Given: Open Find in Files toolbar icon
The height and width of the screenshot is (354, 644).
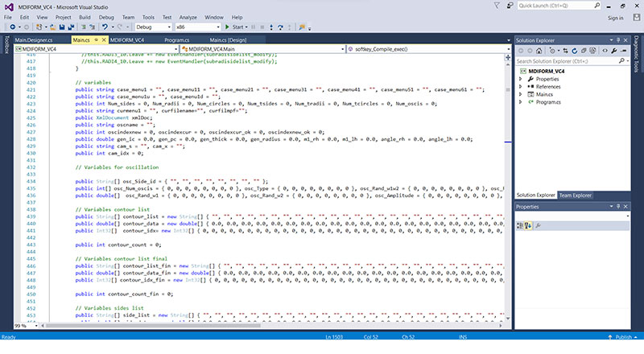Looking at the screenshot, I should tap(302, 27).
